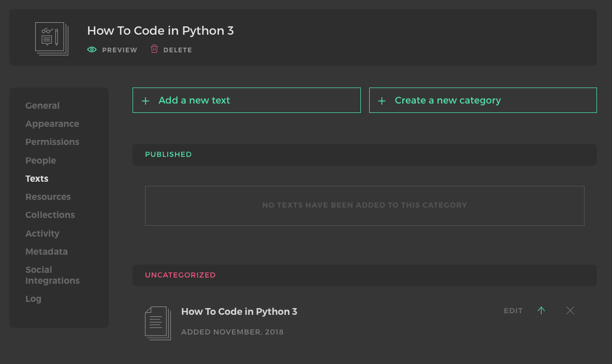This screenshot has width=612, height=364.
Task: Click the plus icon in Add a new text
Action: point(145,101)
